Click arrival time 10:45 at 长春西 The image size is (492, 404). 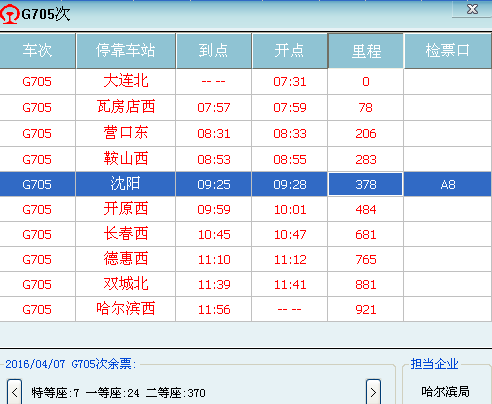pyautogui.click(x=214, y=234)
